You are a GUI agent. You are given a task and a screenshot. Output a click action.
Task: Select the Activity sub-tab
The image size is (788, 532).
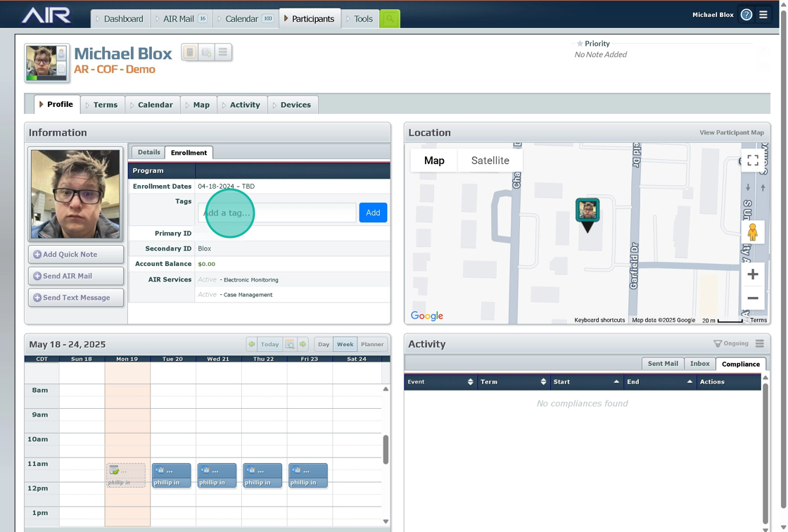pyautogui.click(x=242, y=105)
